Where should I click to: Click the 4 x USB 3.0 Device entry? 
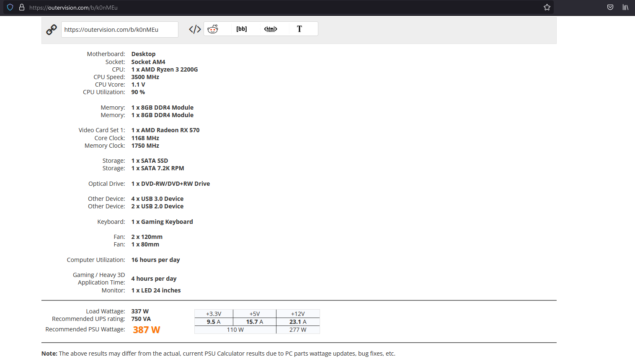coord(157,199)
